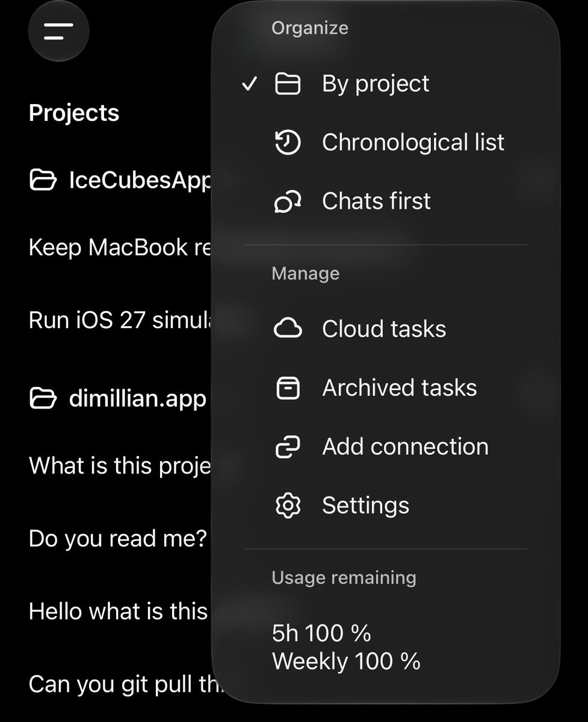Expand the IceCubesApp project folder
The height and width of the screenshot is (722, 588).
click(120, 180)
